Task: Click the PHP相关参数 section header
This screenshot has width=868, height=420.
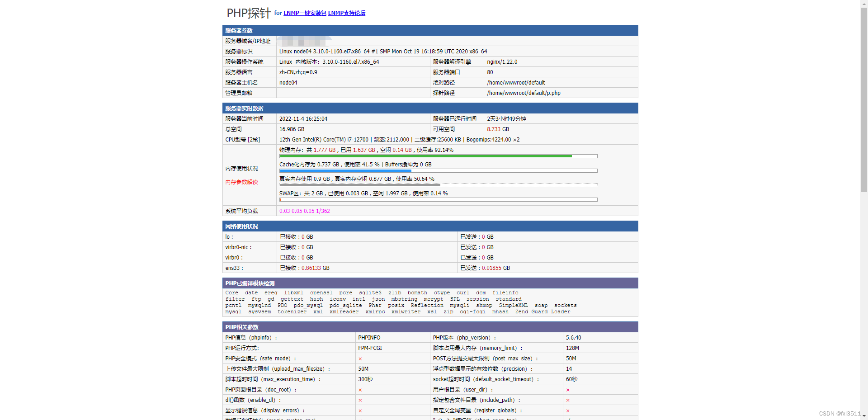Action: [430, 327]
